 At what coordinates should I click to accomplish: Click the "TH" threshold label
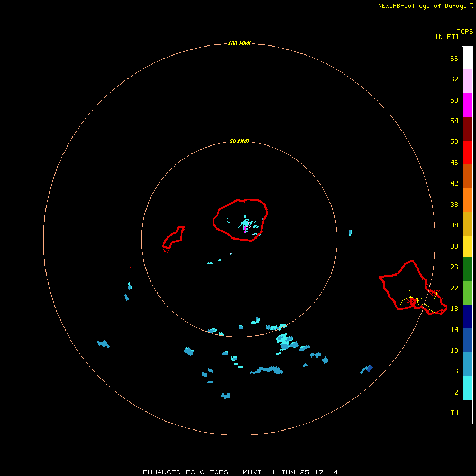tap(454, 413)
